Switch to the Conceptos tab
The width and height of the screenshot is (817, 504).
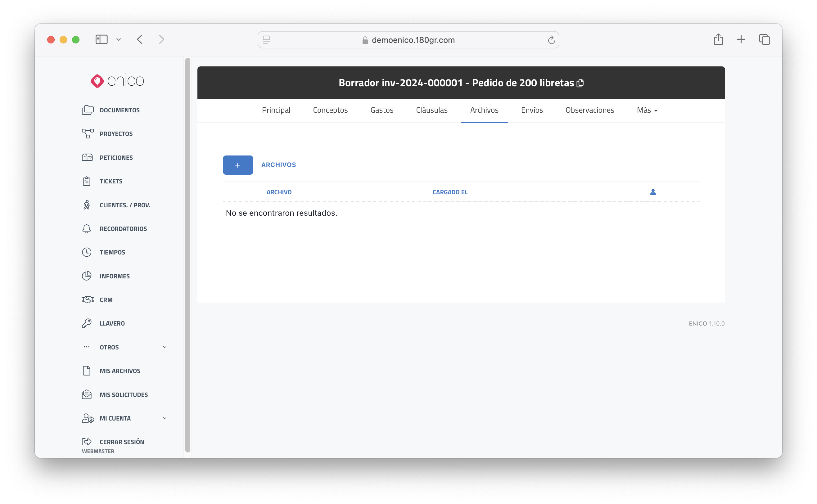point(330,110)
